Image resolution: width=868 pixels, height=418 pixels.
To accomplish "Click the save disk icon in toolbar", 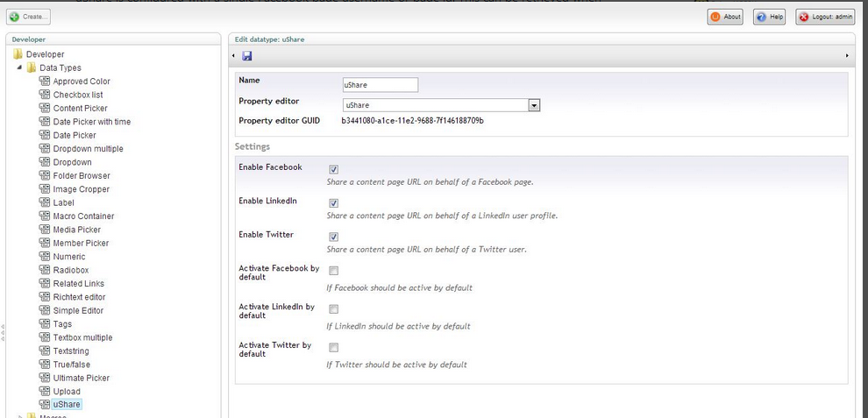I will coord(247,55).
